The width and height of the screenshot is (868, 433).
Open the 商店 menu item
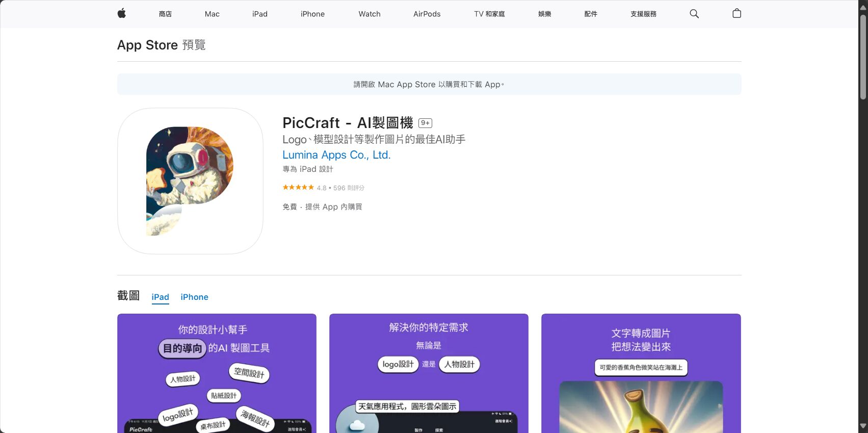click(x=165, y=14)
